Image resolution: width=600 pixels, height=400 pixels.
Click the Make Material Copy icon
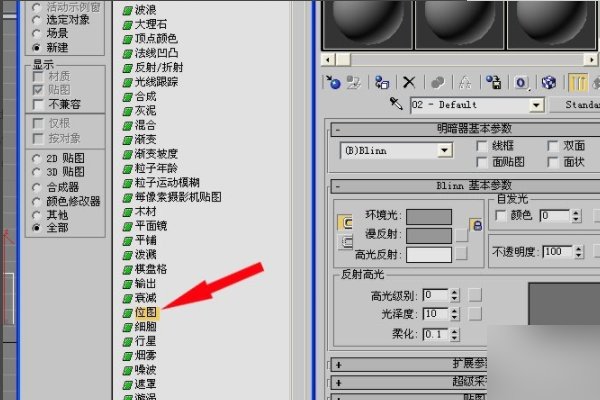coord(437,82)
